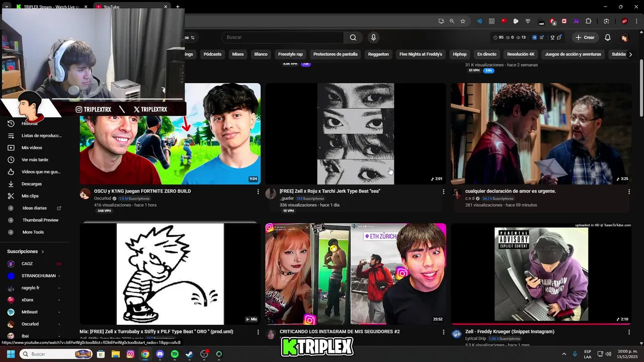Open the notifications bell
This screenshot has width=644, height=362.
608,37
